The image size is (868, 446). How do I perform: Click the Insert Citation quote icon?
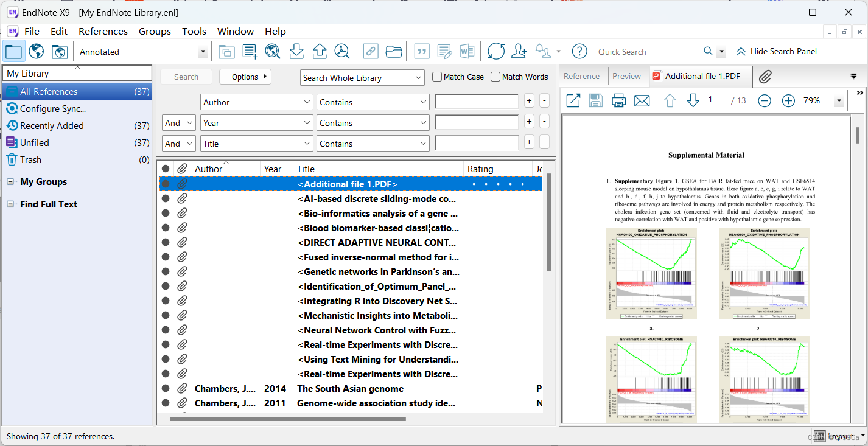coord(422,52)
